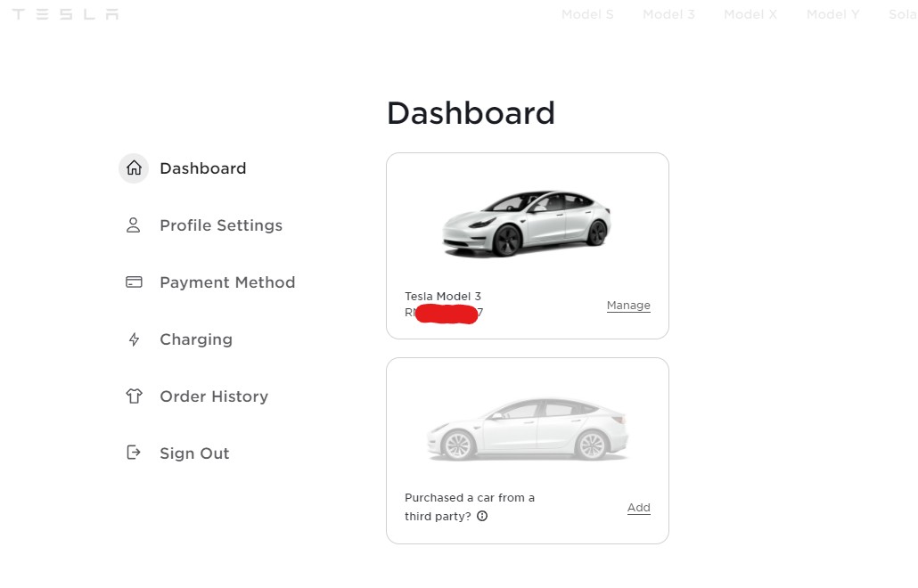Viewport: 918px width, 588px height.
Task: Click the Profile Settings person icon
Action: point(134,225)
